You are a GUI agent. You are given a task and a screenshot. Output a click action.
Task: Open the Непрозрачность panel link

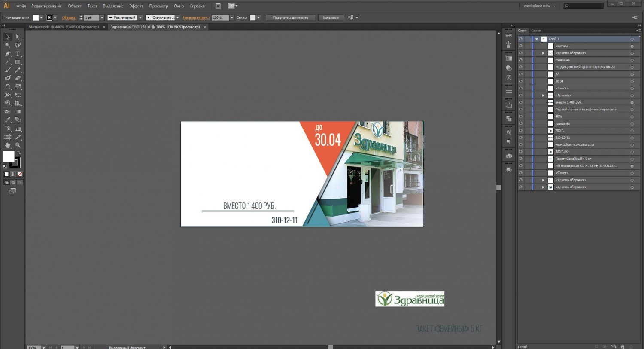coord(196,18)
